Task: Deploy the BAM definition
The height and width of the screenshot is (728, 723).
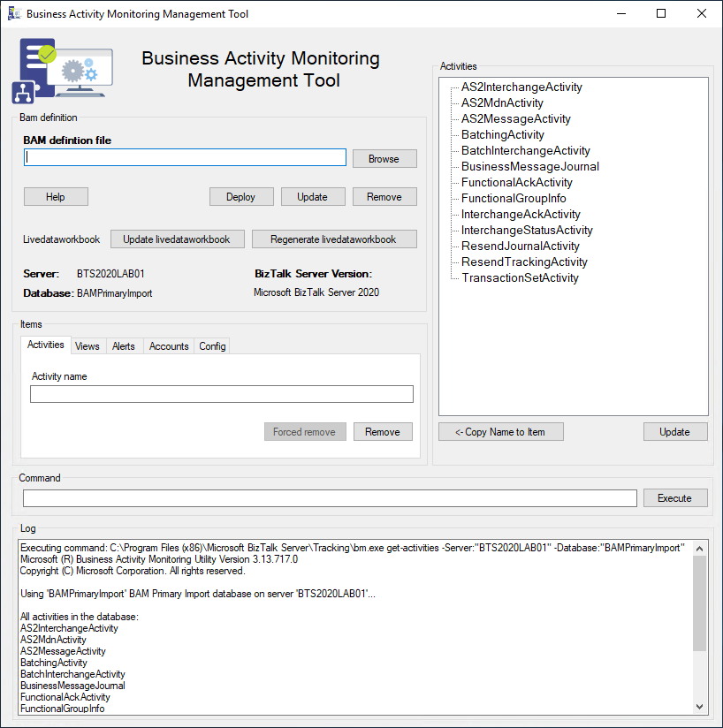Action: coord(241,196)
